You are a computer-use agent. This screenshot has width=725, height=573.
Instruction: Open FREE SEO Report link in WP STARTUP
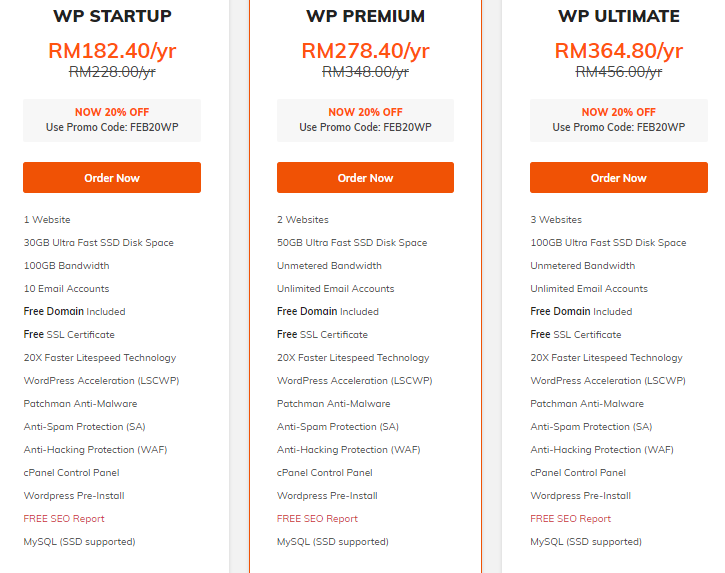click(x=64, y=519)
